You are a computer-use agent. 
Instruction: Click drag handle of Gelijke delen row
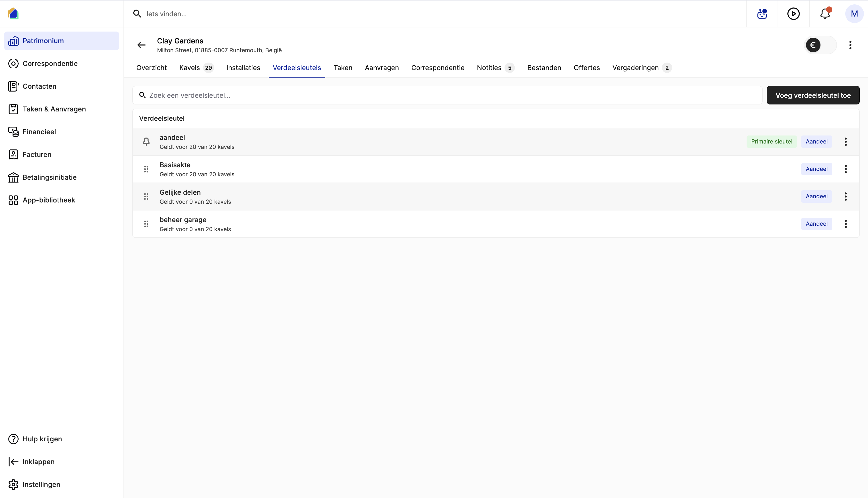click(146, 196)
